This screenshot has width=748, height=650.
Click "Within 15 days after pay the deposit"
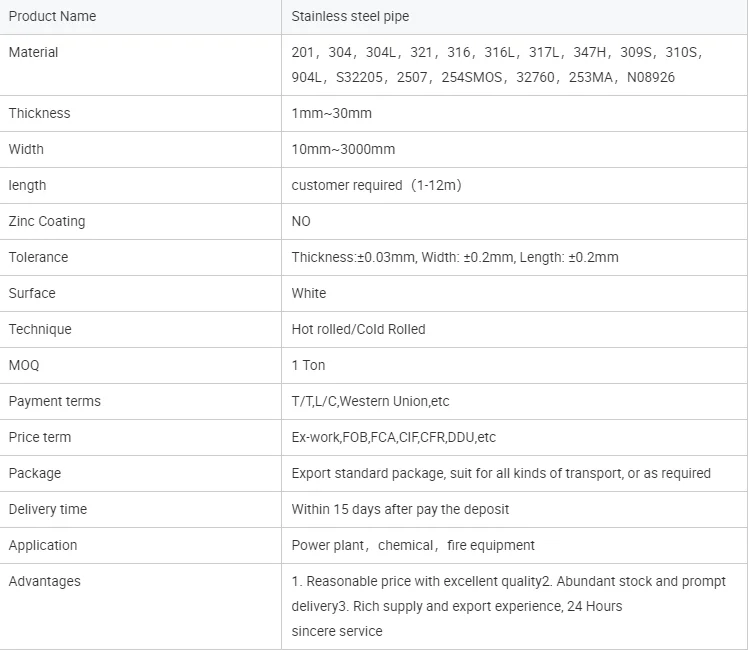pyautogui.click(x=400, y=509)
